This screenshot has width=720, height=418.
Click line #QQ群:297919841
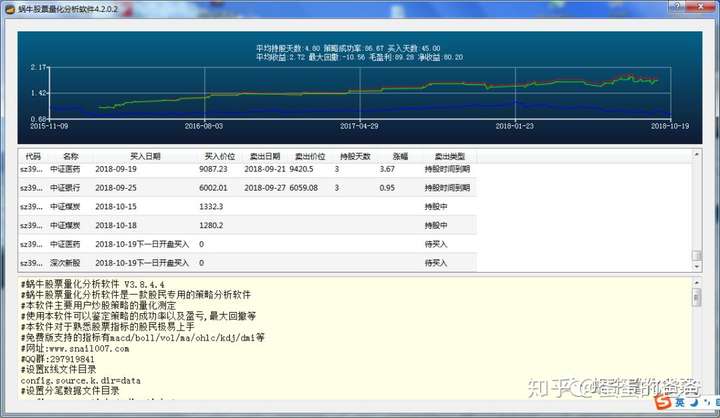[57, 359]
